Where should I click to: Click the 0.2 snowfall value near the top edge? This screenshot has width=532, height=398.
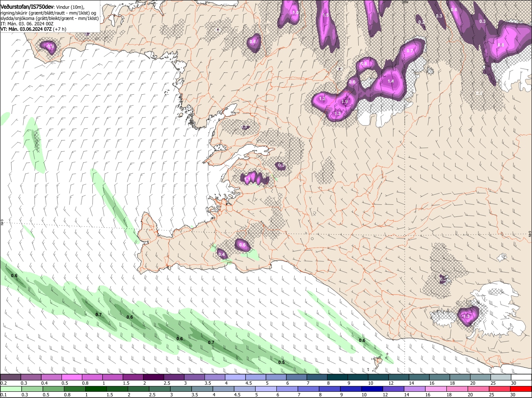point(421,22)
